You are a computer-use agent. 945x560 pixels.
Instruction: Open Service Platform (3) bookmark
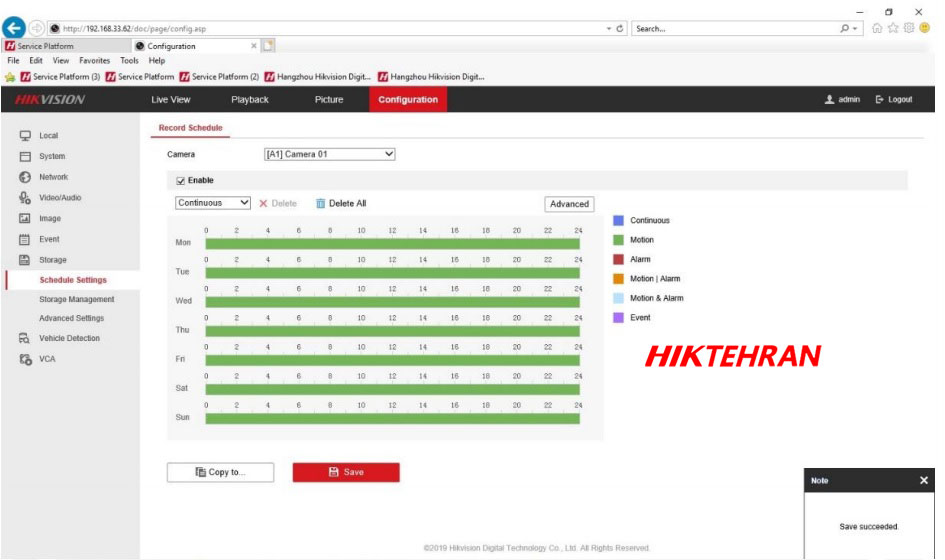(x=60, y=77)
